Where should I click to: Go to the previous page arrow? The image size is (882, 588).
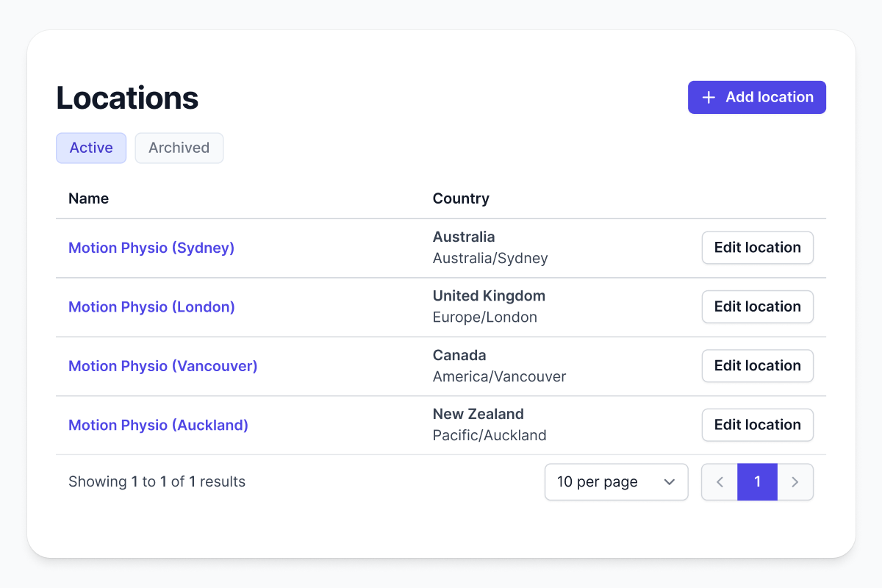[x=720, y=482]
